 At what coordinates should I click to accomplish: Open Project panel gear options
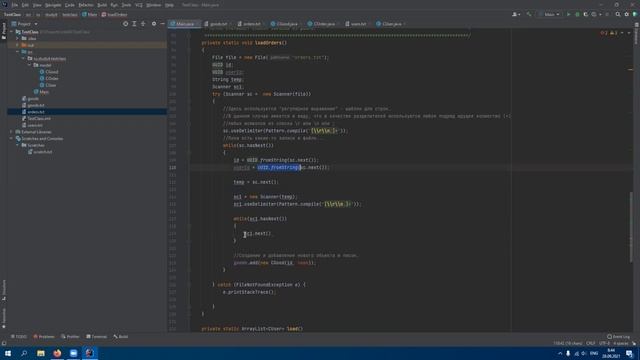pos(154,24)
